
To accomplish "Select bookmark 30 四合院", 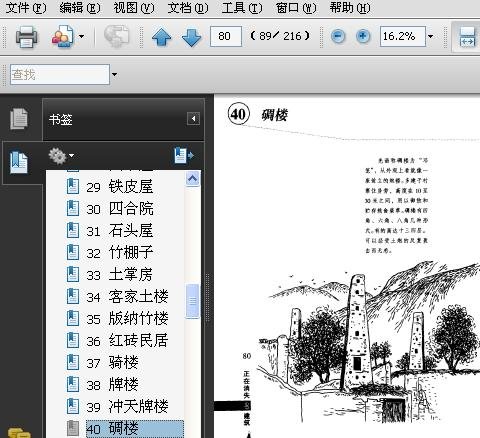I will [x=120, y=209].
